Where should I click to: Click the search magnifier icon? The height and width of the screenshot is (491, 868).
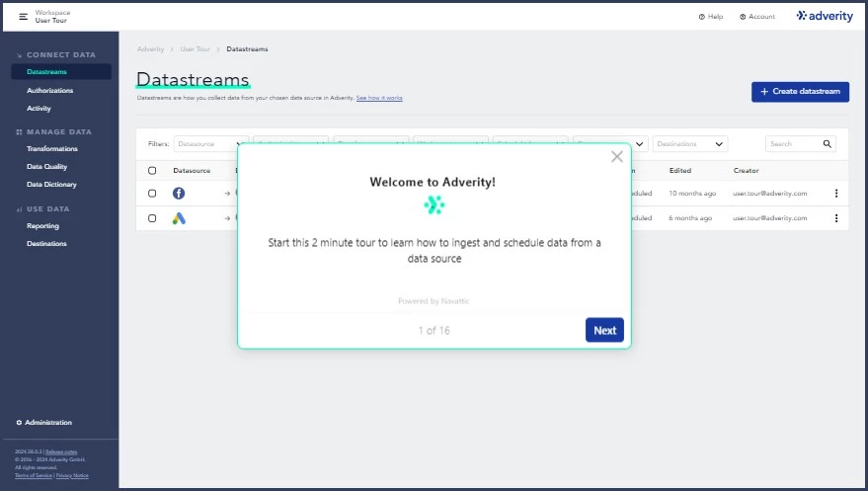[828, 144]
